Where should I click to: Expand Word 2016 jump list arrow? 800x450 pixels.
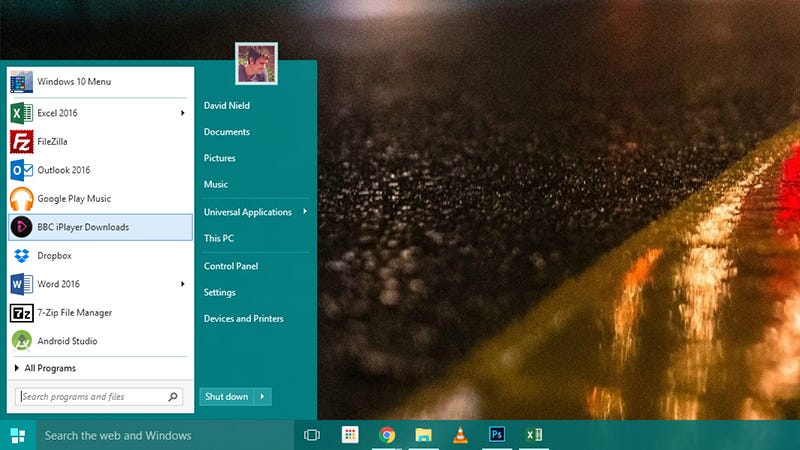click(182, 284)
